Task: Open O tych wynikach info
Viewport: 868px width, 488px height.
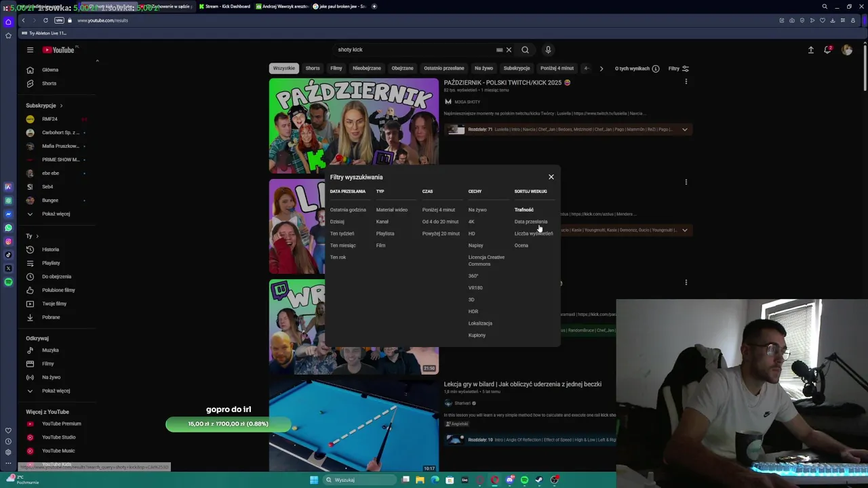Action: [x=636, y=68]
